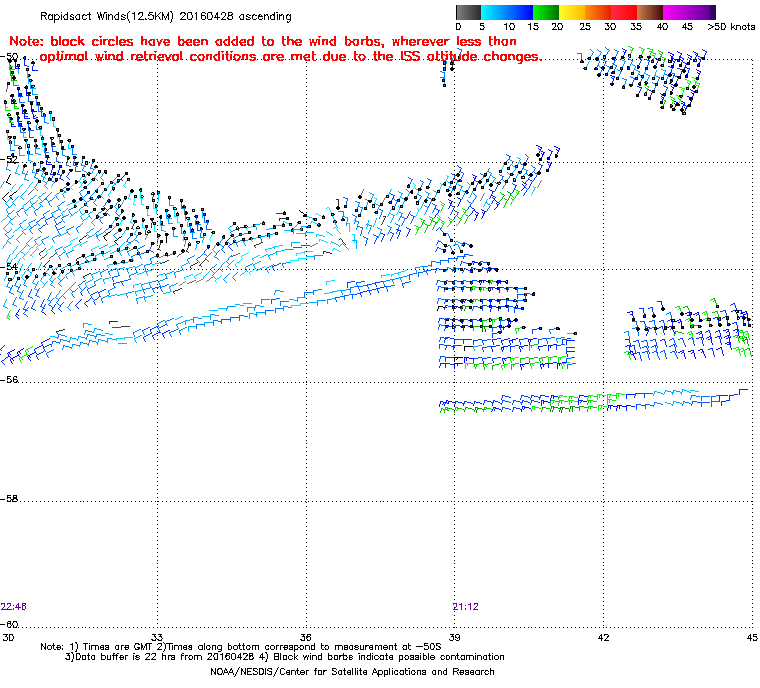Click the latitude label '-56'

click(x=10, y=380)
